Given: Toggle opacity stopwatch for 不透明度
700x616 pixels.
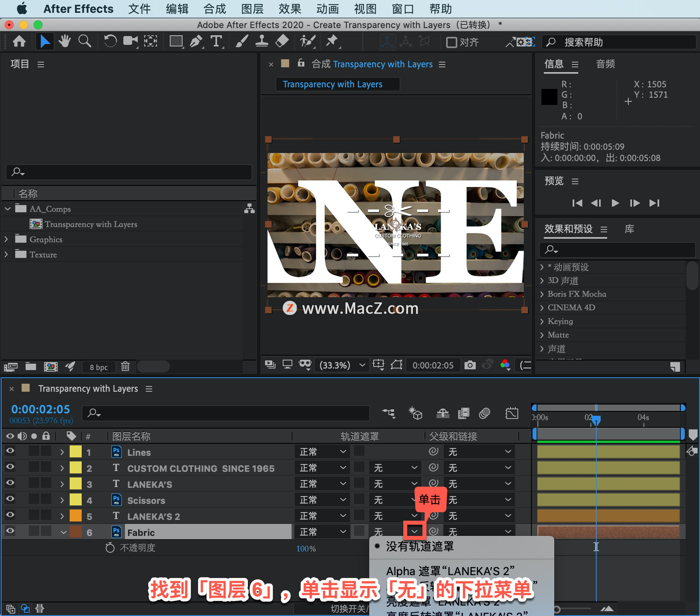Looking at the screenshot, I should [x=110, y=548].
